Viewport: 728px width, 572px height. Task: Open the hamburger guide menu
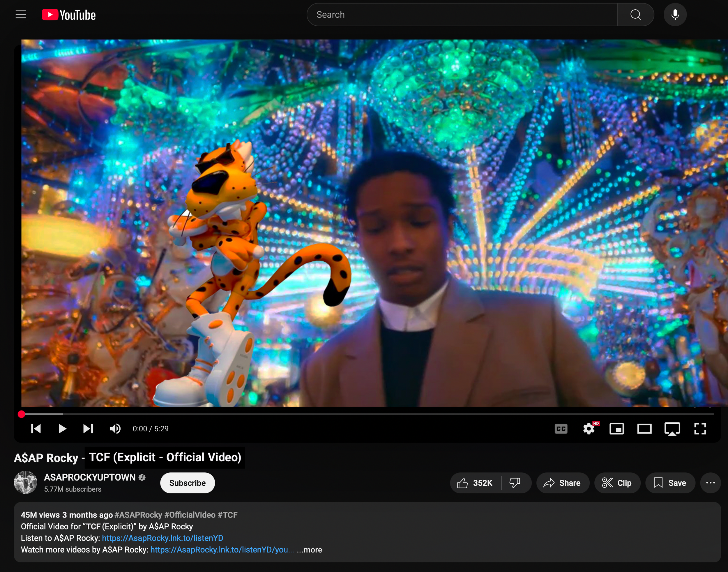tap(21, 14)
